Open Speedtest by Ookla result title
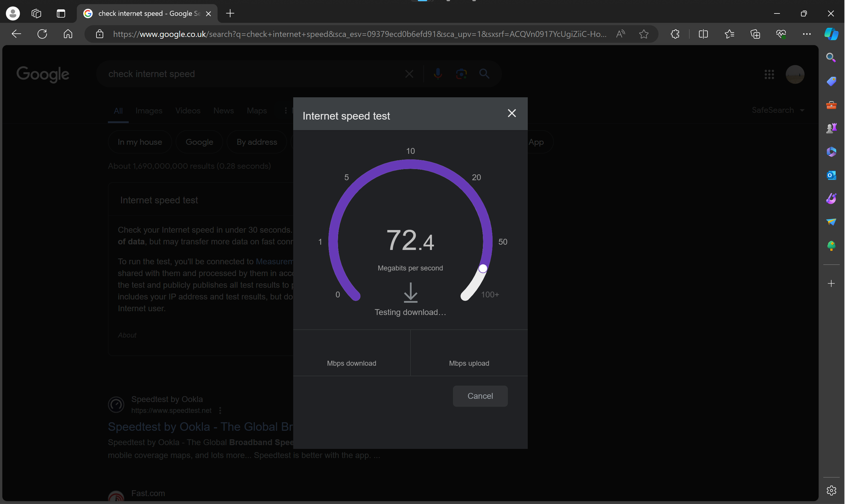This screenshot has height=504, width=845. click(x=201, y=427)
